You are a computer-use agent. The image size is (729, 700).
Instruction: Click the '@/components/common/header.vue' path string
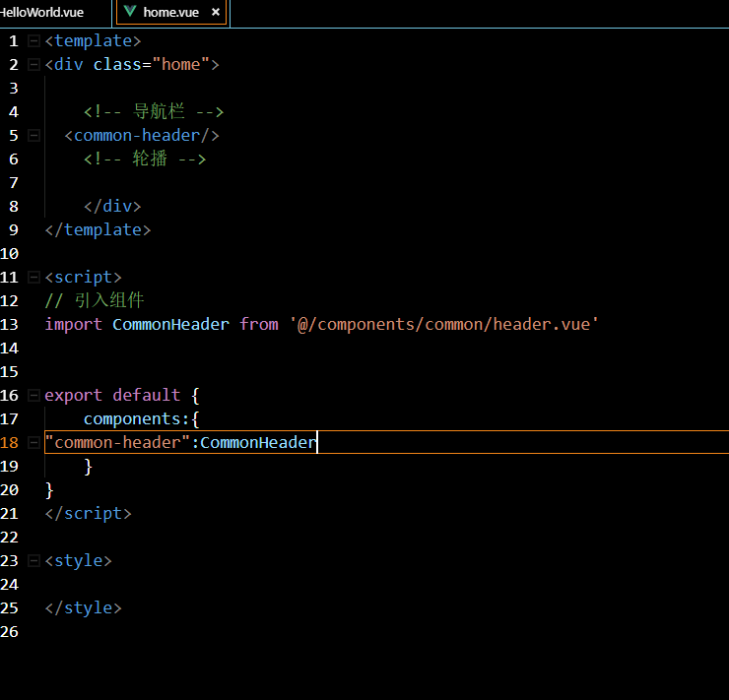(x=444, y=324)
